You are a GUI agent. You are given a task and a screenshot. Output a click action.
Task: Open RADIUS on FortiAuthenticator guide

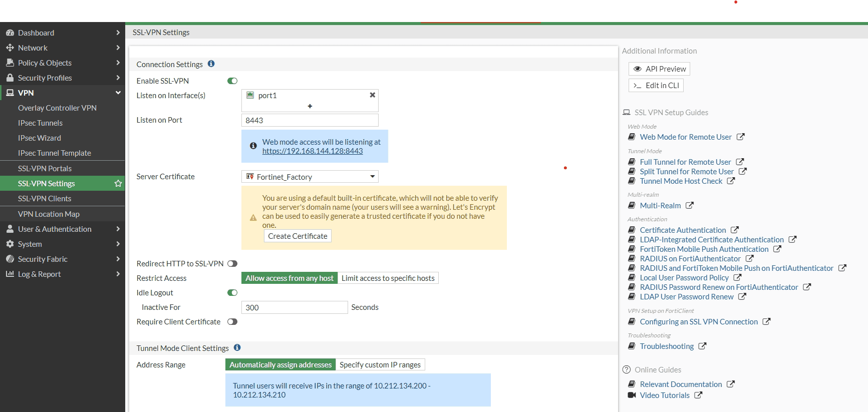690,258
